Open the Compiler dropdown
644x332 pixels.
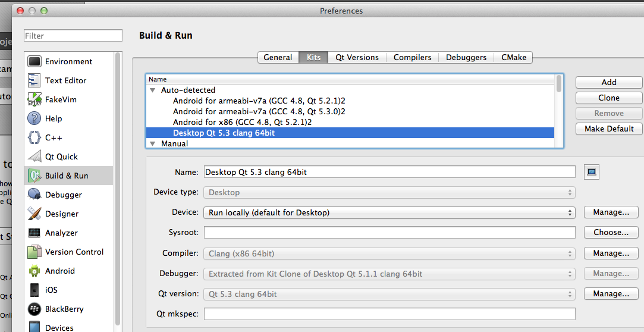coord(389,253)
